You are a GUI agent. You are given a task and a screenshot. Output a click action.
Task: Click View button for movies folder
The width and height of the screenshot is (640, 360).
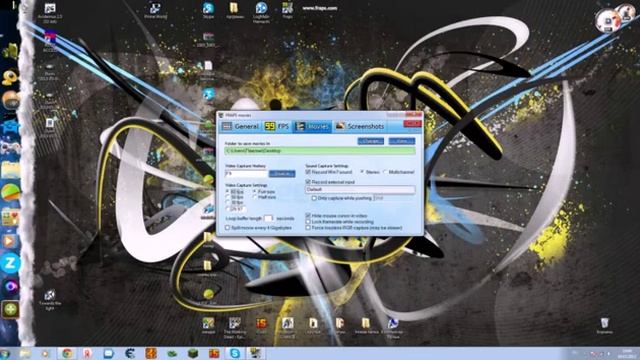(x=402, y=141)
